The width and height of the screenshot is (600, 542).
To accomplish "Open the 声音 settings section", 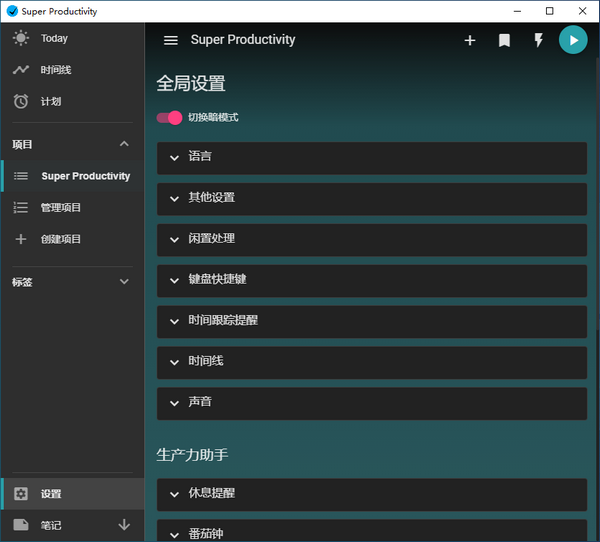I will [x=372, y=402].
